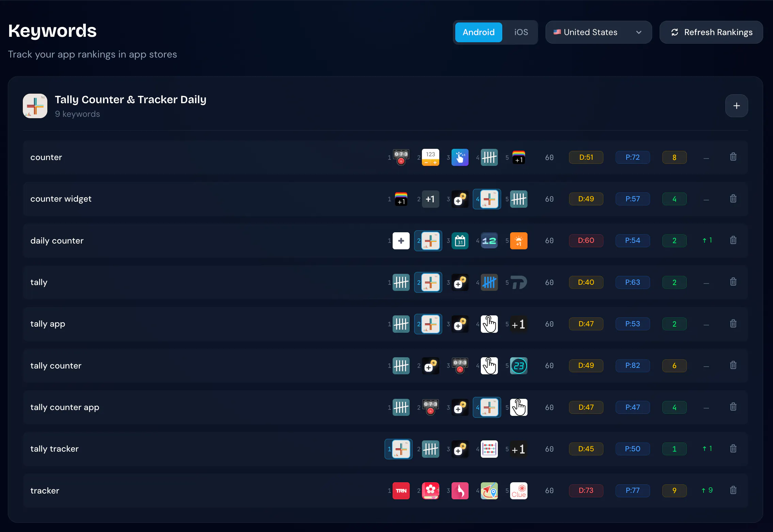This screenshot has width=773, height=532.
Task: Click difficulty badge D:73 for tracker
Action: click(x=586, y=490)
